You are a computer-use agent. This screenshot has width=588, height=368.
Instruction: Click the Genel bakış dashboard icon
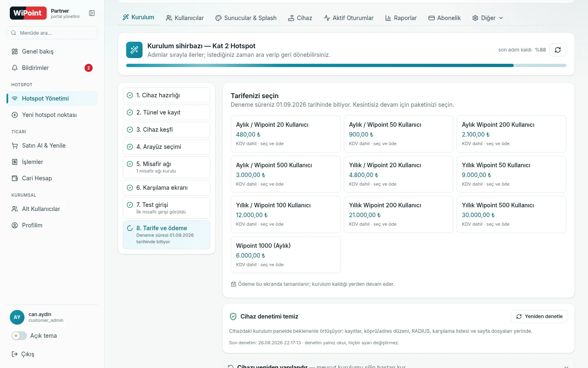coord(15,52)
